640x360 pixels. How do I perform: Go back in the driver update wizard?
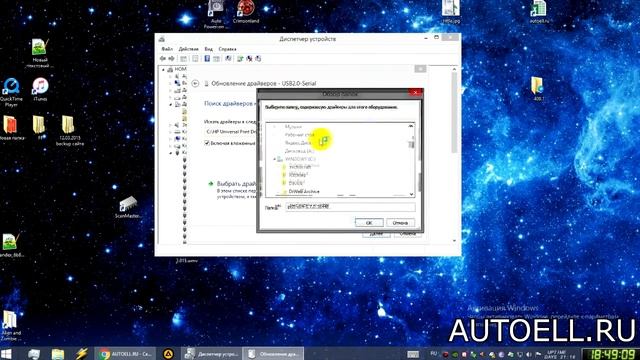(x=195, y=83)
